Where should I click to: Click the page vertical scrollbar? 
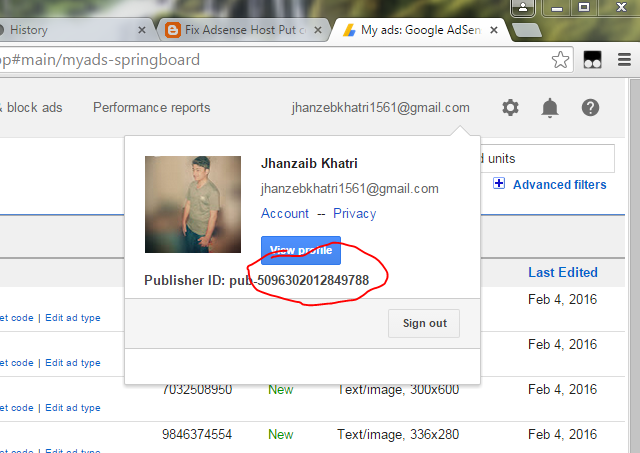coord(634,265)
